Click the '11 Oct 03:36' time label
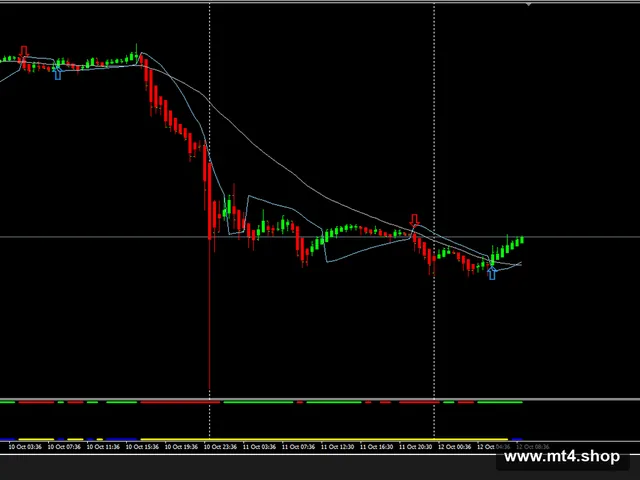The width and height of the screenshot is (640, 480). [x=260, y=447]
